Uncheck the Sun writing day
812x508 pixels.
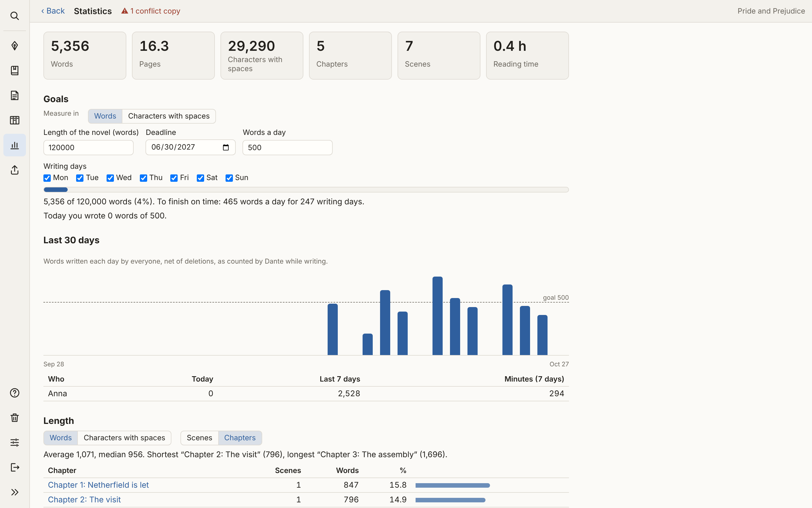229,178
